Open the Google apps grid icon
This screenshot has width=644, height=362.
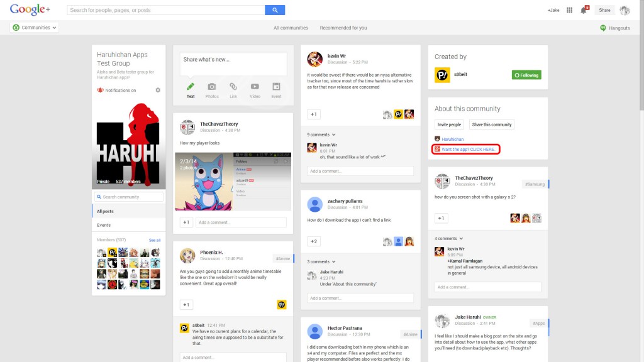pyautogui.click(x=569, y=10)
